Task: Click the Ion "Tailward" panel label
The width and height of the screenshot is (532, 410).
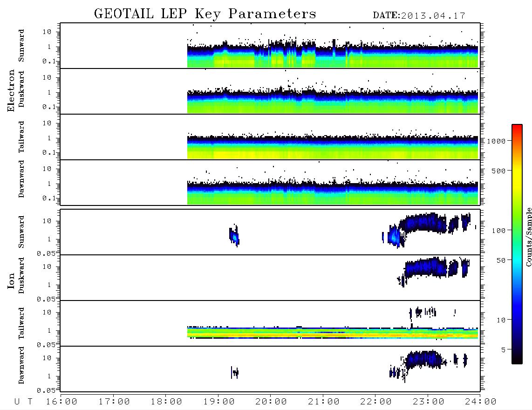Action: (21, 323)
